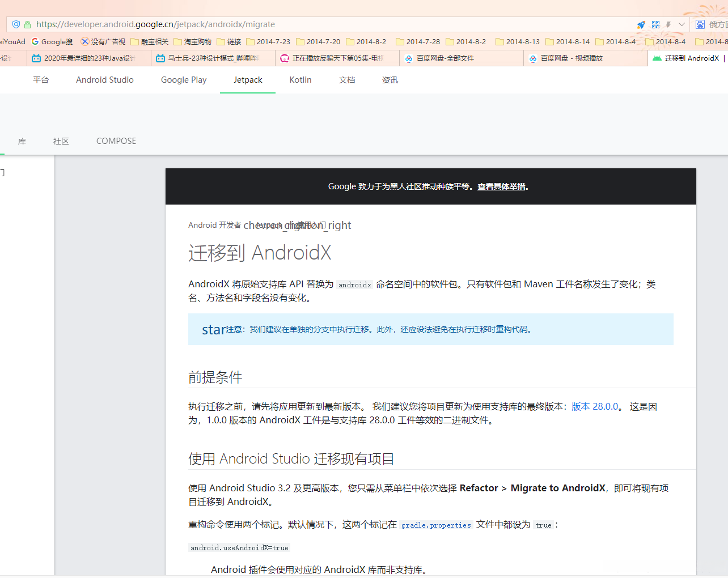728x578 pixels.
Task: Open the 链接 bookmark folder
Action: 229,41
